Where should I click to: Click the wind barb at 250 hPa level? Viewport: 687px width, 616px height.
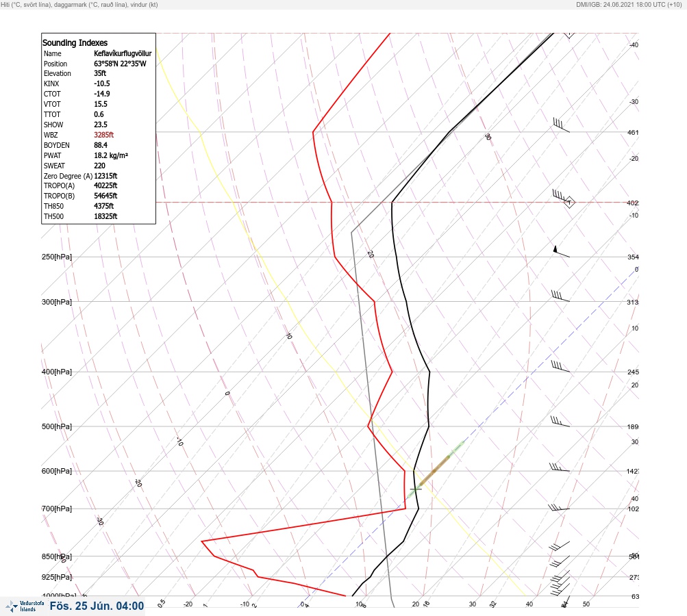coord(561,251)
